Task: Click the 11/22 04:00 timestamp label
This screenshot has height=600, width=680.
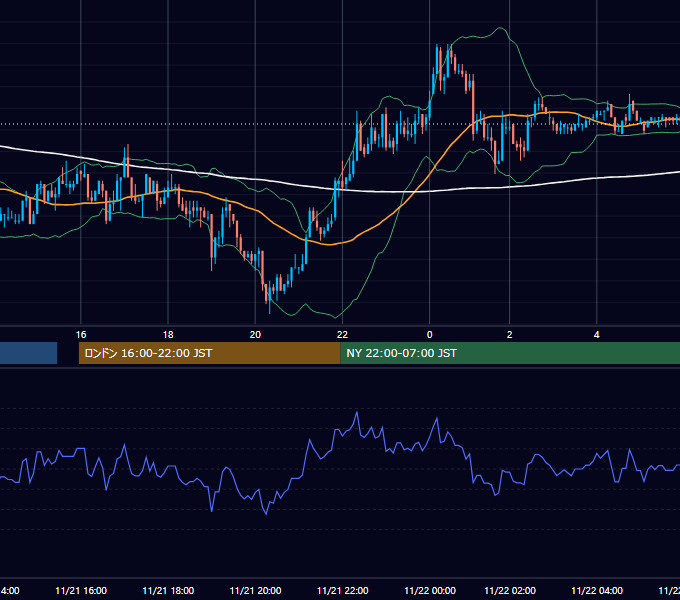Action: (x=597, y=590)
